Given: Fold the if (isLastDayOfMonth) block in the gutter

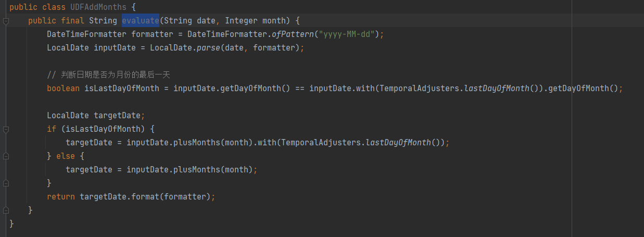Looking at the screenshot, I should 5,129.
